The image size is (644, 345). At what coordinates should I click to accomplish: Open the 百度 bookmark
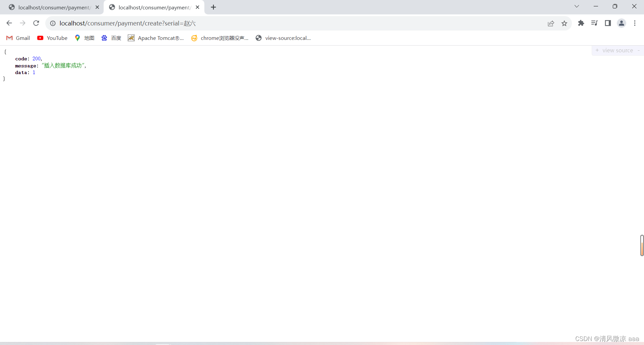pos(111,38)
